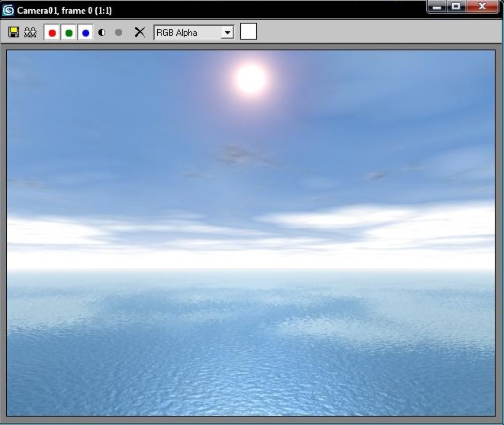This screenshot has width=504, height=425.
Task: Clone the rendered frame window
Action: click(x=30, y=32)
